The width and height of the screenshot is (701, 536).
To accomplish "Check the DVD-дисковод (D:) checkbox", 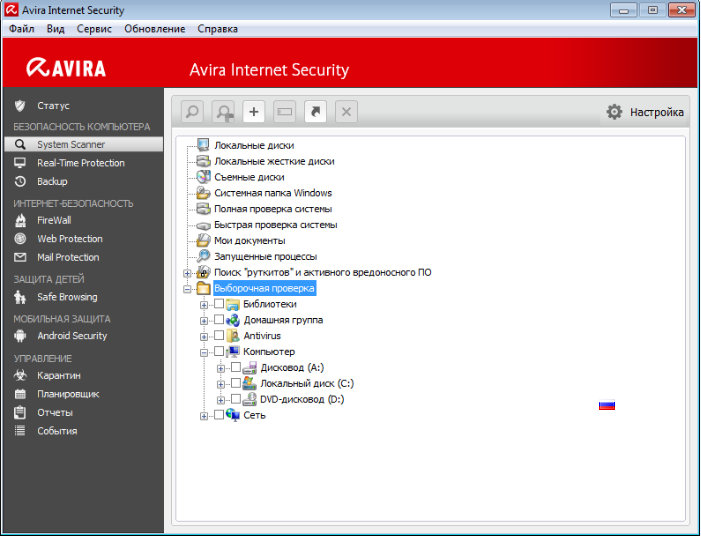I will pos(236,399).
